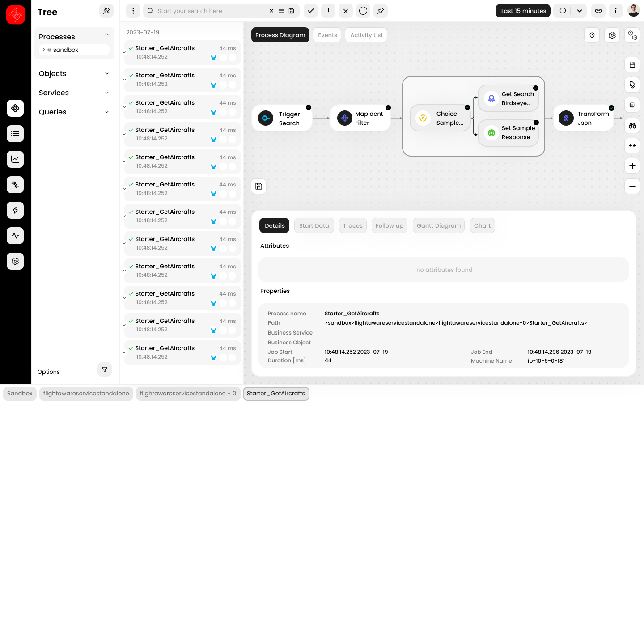Viewport: 644px width, 644px height.
Task: Click the flightawareservicestandalone breadcrumb
Action: tap(86, 394)
